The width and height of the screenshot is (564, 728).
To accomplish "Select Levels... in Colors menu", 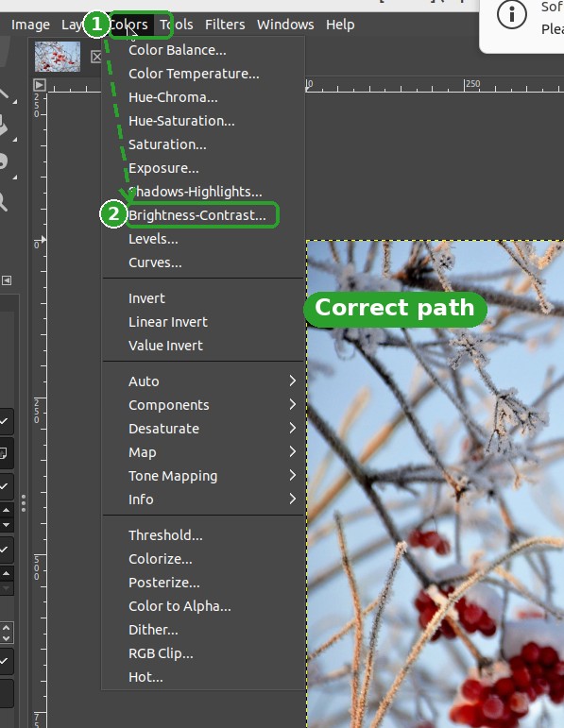I will coord(203,239).
